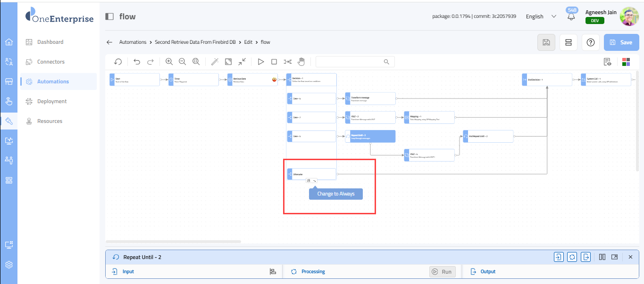The height and width of the screenshot is (284, 644).
Task: Go to Deployment menu item
Action: pos(52,101)
